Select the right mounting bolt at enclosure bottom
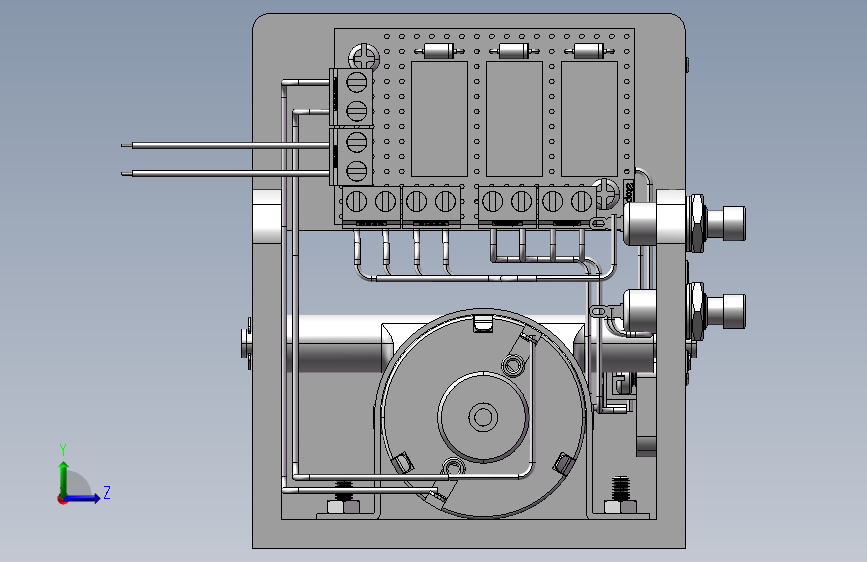The height and width of the screenshot is (562, 867). (621, 496)
